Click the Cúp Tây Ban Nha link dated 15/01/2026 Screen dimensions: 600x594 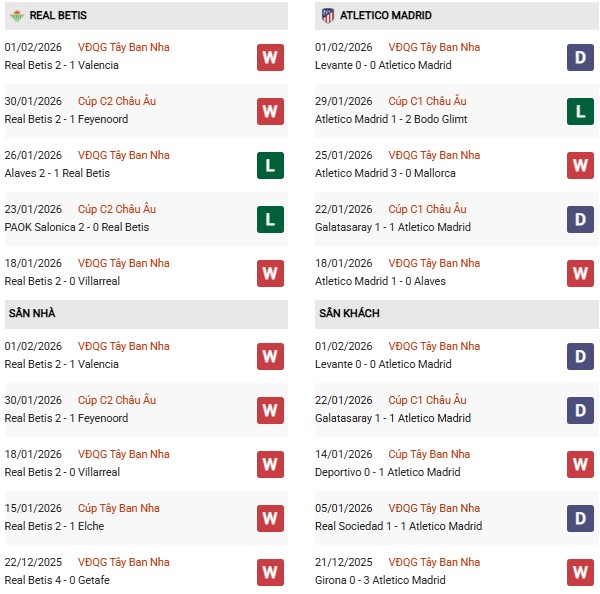pos(114,509)
